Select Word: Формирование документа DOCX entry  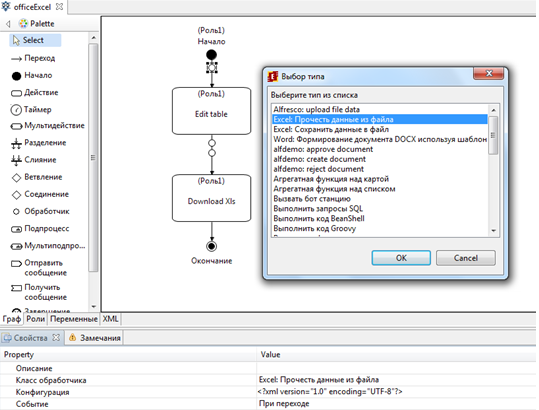(x=380, y=140)
